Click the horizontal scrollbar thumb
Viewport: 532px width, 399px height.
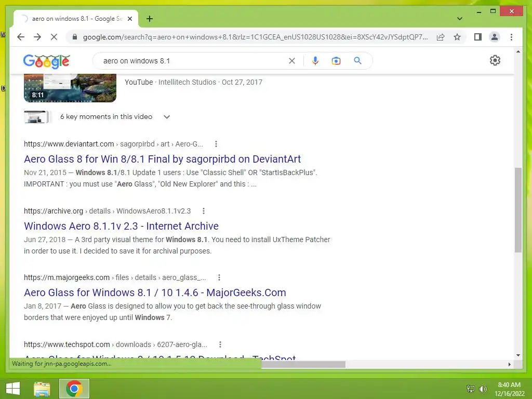303,364
